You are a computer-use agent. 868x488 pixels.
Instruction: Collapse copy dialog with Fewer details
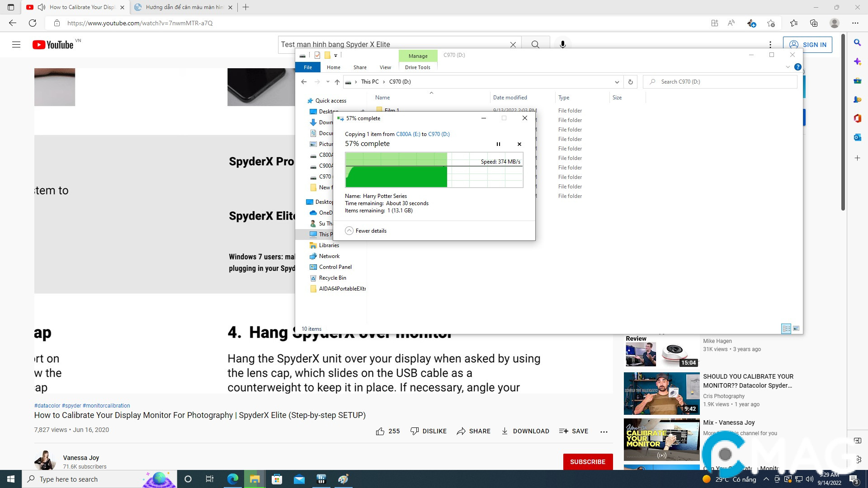coord(366,231)
